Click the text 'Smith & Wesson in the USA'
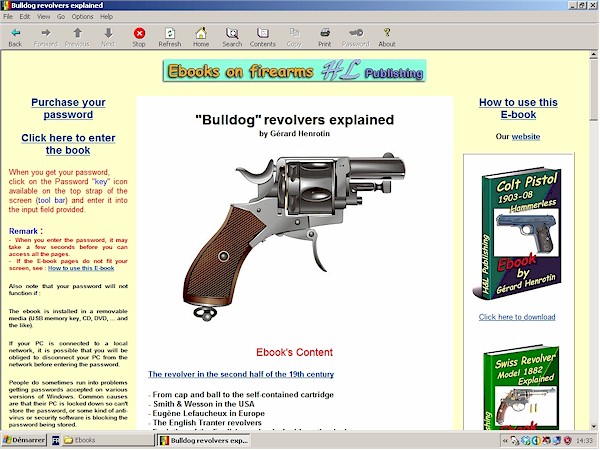 (x=204, y=404)
